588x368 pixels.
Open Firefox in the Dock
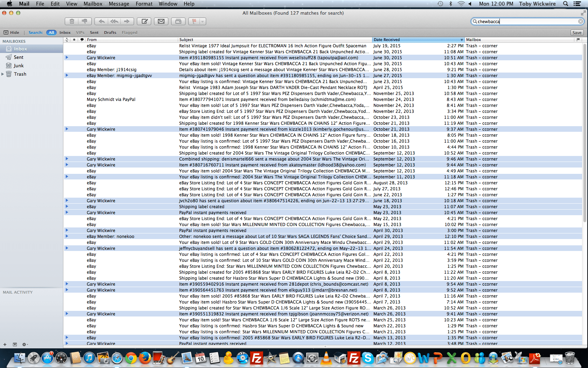point(145,358)
